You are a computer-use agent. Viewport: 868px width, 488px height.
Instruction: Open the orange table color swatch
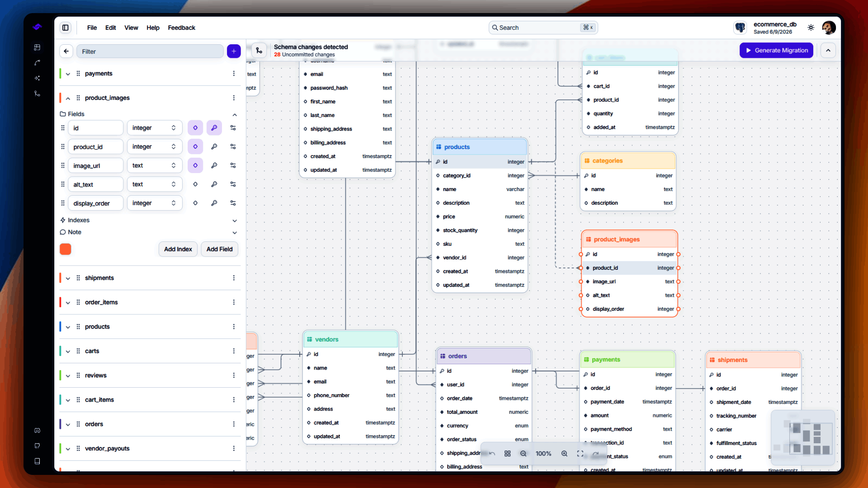66,249
